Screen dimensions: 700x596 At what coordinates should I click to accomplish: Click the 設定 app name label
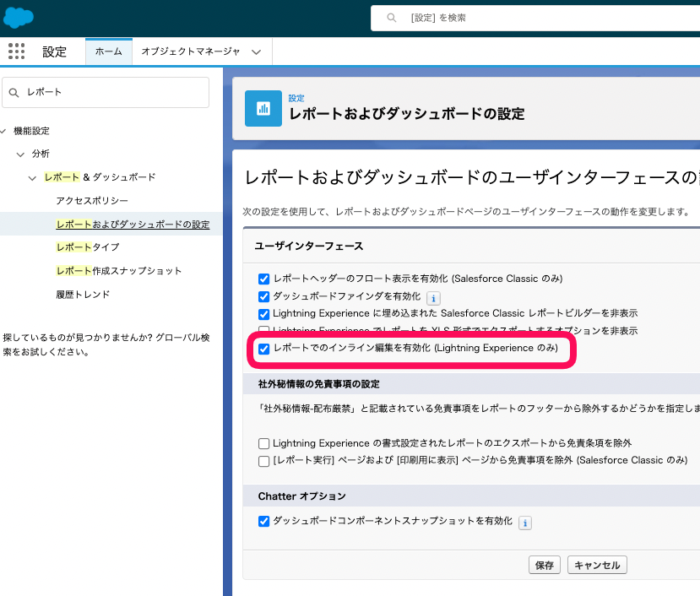coord(55,51)
